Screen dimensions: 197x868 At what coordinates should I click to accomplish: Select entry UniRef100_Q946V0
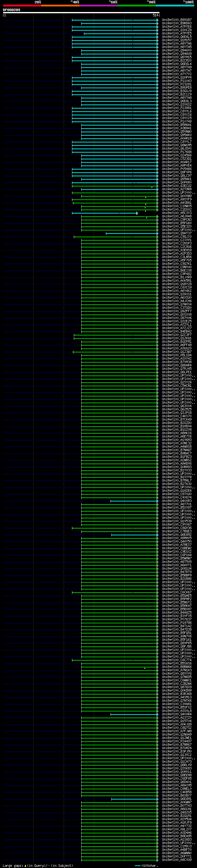pos(177,50)
